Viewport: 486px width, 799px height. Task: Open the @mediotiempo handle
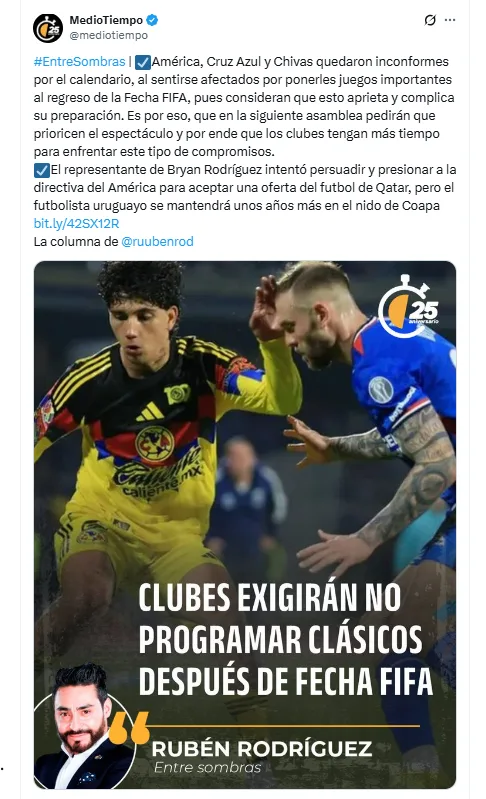109,35
